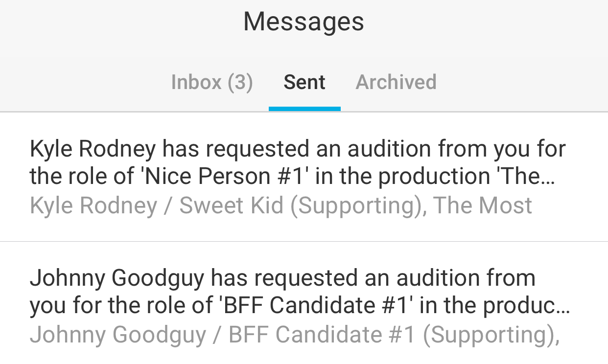Click the 'Johnny Goodguy / BFF Candidate #1' subtitle

pos(222,335)
